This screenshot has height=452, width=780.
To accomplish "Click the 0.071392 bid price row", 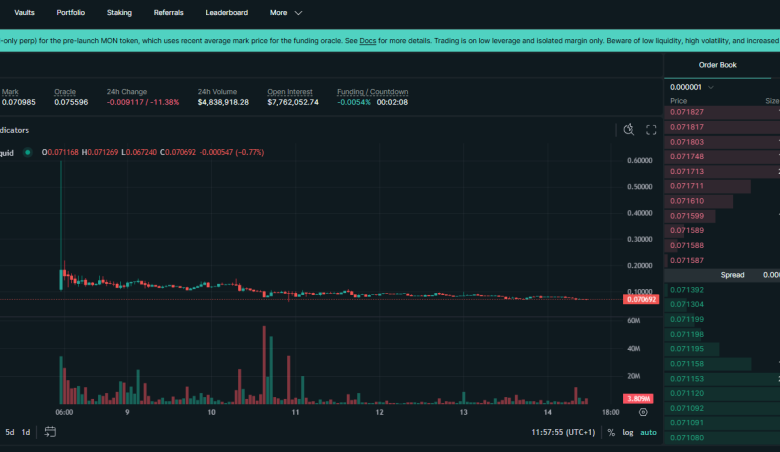I will pyautogui.click(x=687, y=290).
